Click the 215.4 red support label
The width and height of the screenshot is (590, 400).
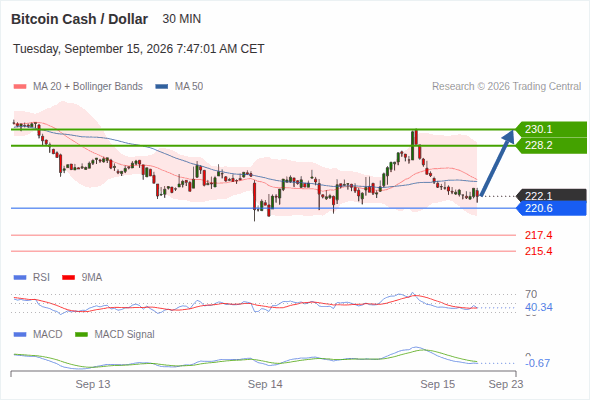(x=538, y=251)
